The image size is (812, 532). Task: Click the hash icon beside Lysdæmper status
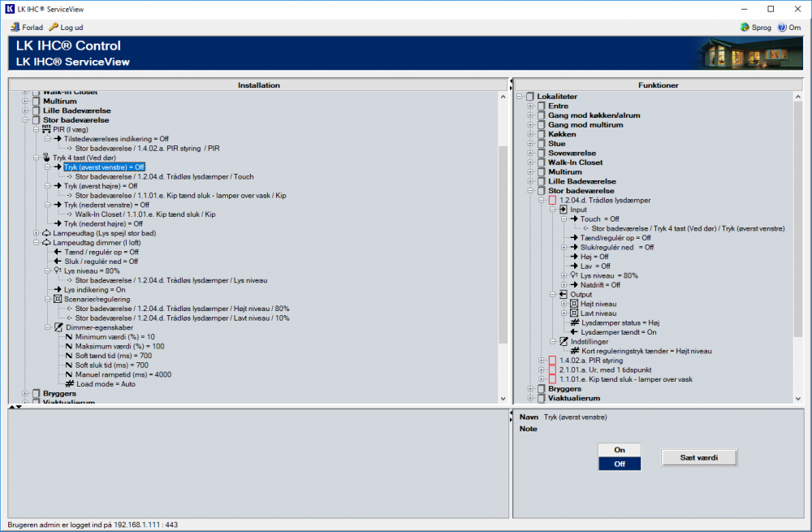point(575,322)
